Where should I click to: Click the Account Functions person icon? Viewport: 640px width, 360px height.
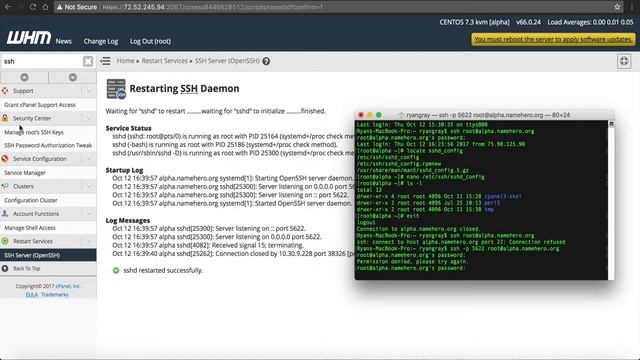(x=5, y=213)
